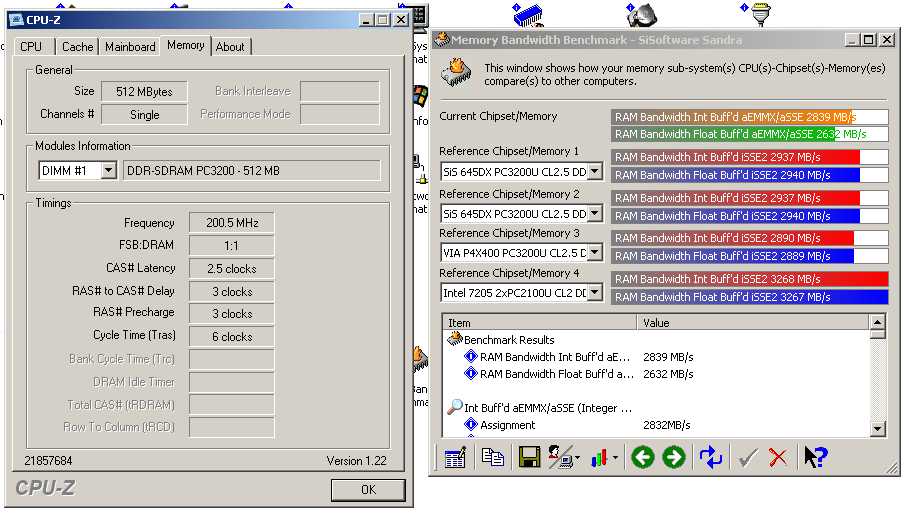
Task: Activate the What's This help cursor icon
Action: coord(816,457)
